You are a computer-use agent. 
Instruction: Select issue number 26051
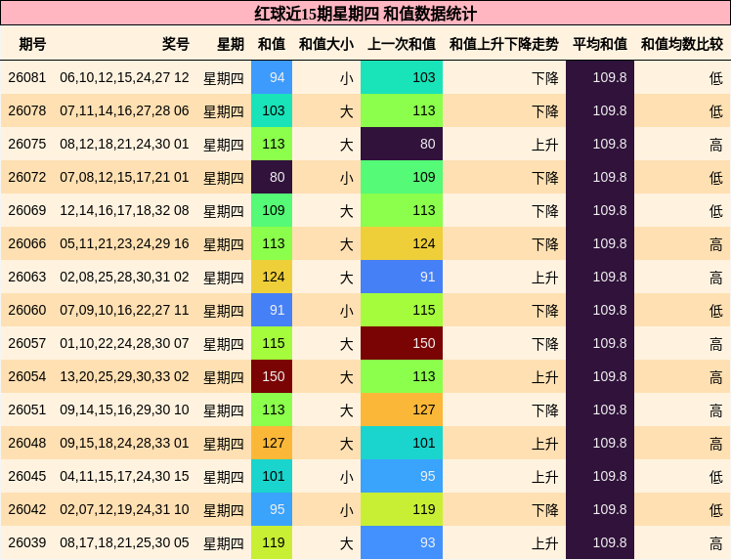27,409
